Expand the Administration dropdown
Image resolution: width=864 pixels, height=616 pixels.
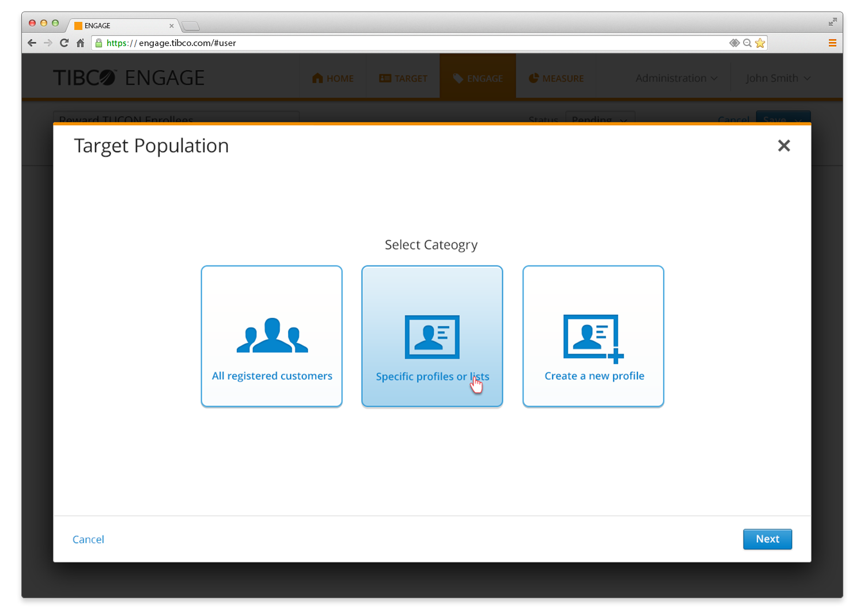click(x=677, y=78)
